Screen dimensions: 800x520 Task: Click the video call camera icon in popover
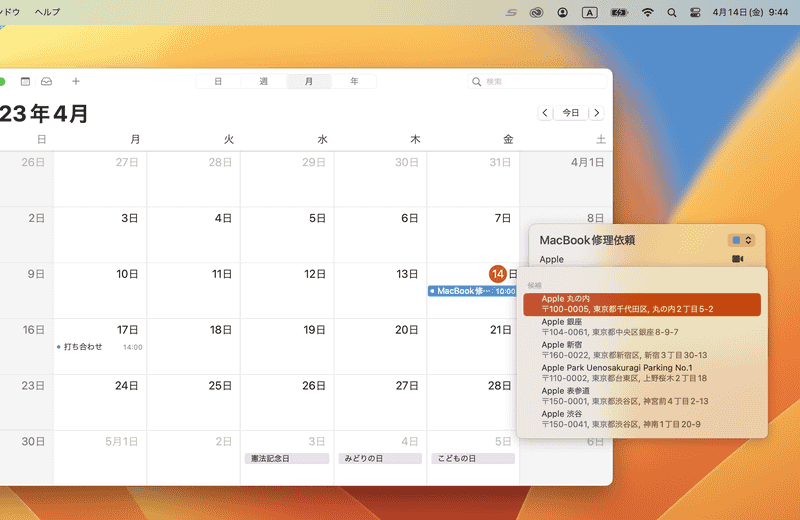(x=737, y=259)
